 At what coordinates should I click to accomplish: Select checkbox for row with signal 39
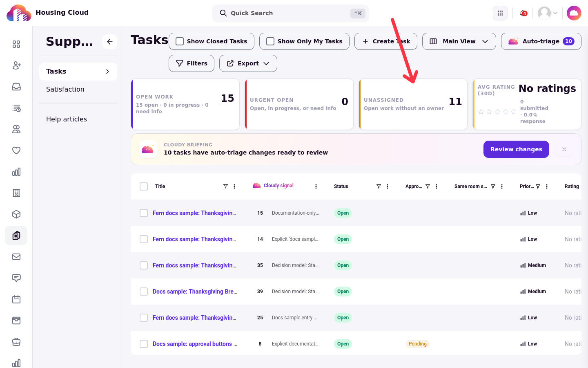pyautogui.click(x=144, y=292)
